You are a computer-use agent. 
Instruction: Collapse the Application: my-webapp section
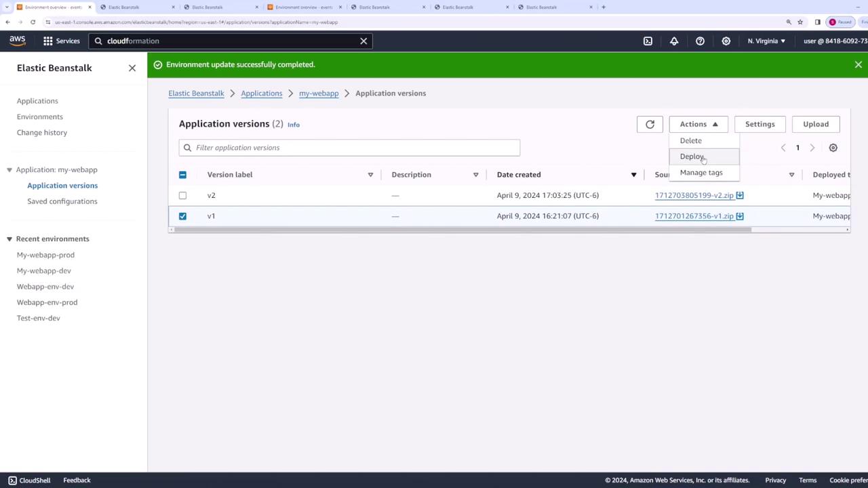(x=9, y=170)
